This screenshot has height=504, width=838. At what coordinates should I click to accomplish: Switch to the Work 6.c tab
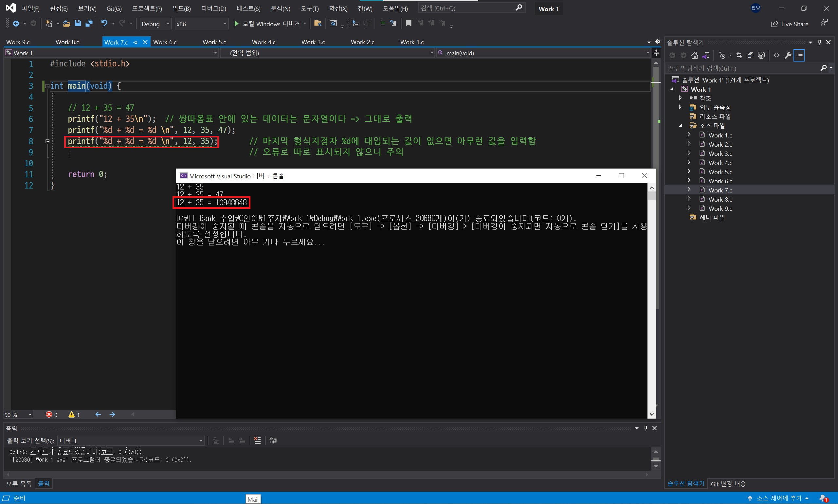click(165, 42)
